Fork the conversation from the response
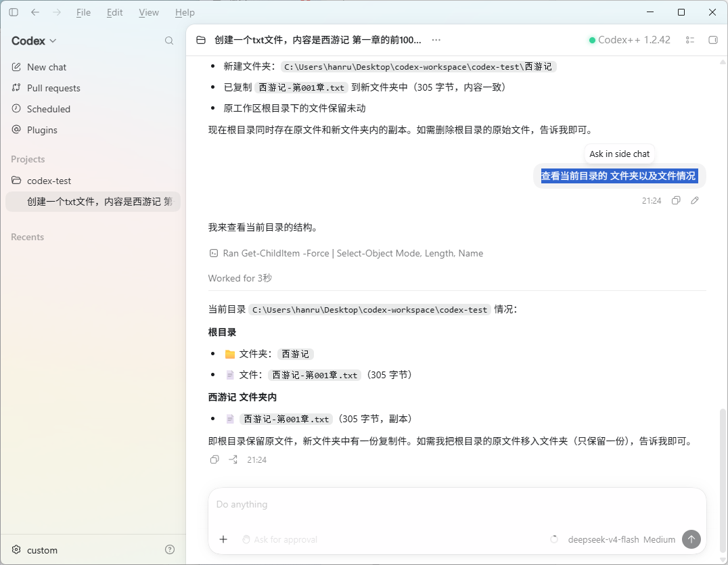The height and width of the screenshot is (565, 728). (x=233, y=459)
